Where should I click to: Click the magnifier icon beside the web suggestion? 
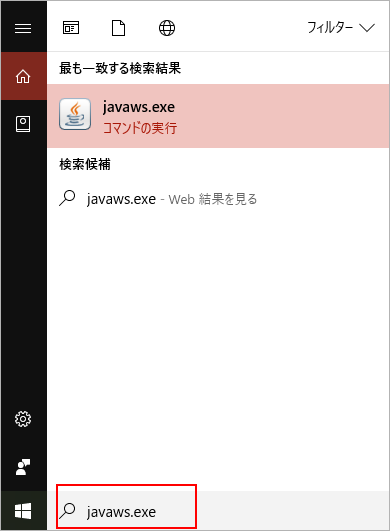click(x=67, y=198)
